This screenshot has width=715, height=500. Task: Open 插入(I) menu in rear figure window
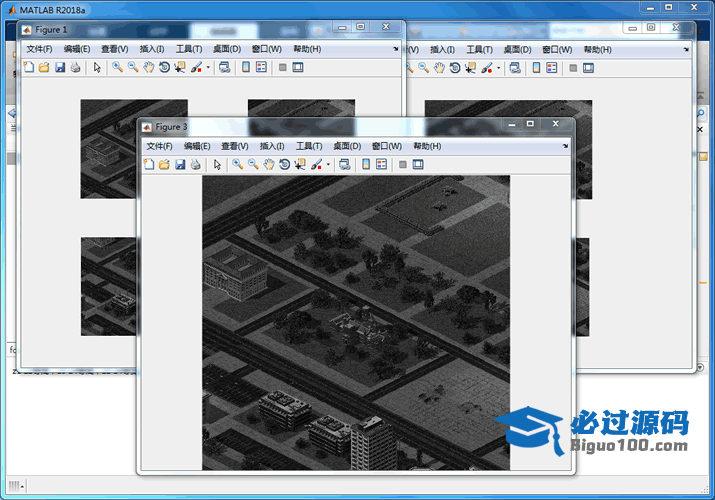442,50
